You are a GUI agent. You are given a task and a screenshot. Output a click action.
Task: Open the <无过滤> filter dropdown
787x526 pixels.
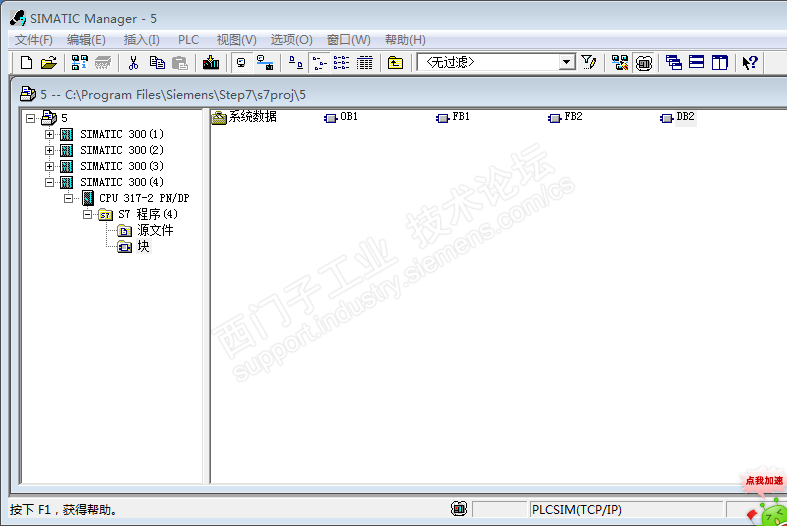pos(567,62)
